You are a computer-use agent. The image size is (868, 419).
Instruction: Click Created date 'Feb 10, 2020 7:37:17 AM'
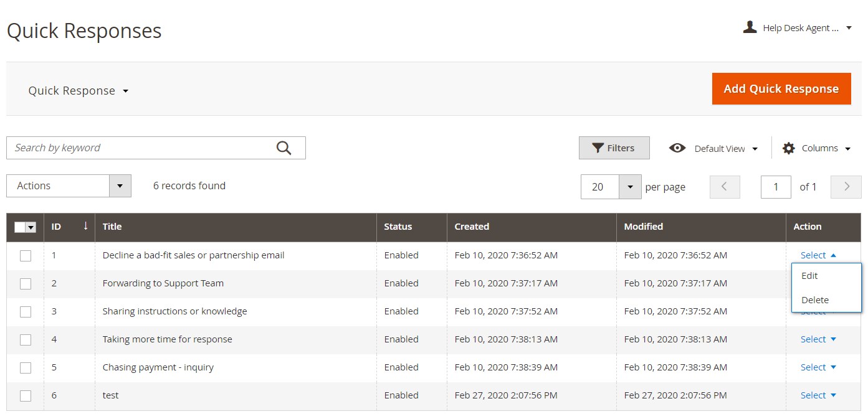click(x=506, y=283)
